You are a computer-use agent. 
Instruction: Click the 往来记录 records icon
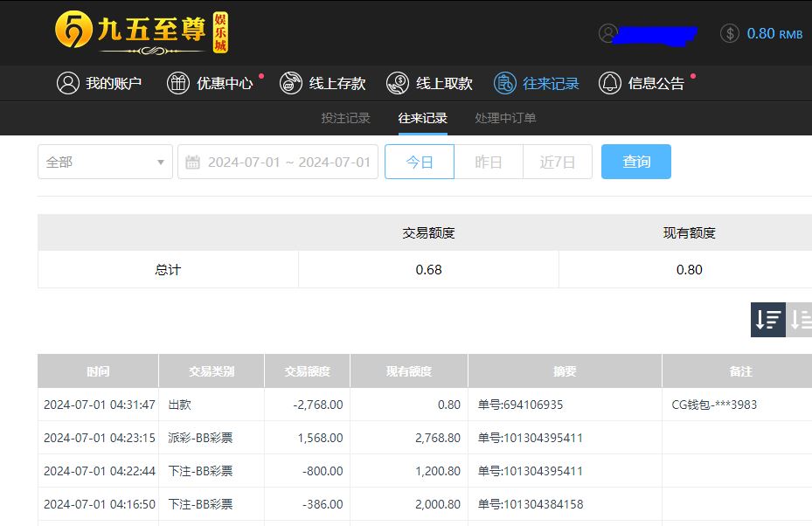pos(504,83)
